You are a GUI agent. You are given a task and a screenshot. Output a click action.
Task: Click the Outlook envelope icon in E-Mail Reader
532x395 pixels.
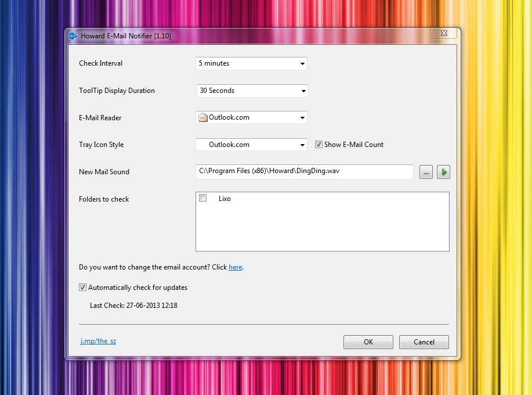click(x=203, y=117)
